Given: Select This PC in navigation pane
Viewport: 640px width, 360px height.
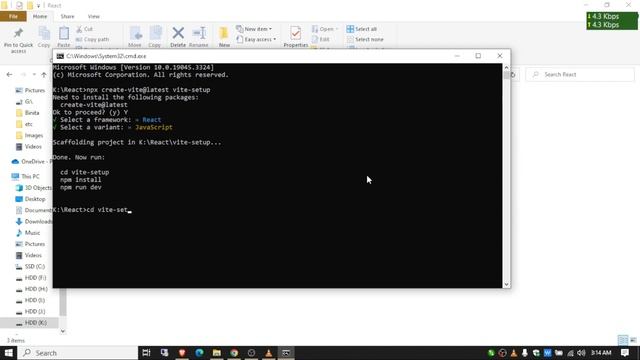Looking at the screenshot, I should [25, 176].
